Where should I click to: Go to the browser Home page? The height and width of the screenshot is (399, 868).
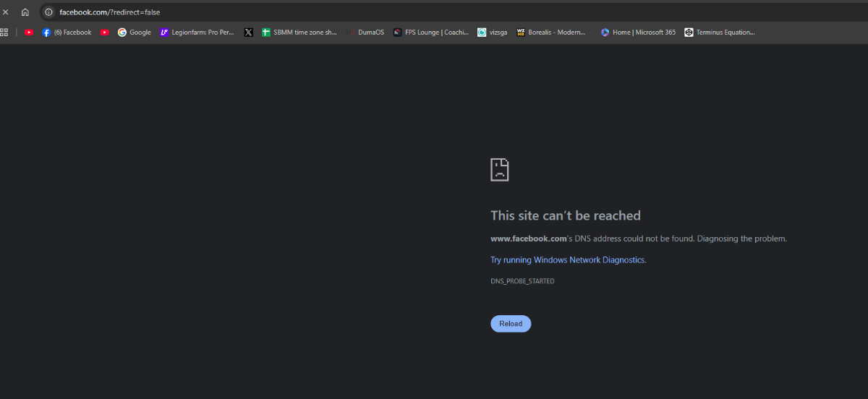[x=25, y=12]
